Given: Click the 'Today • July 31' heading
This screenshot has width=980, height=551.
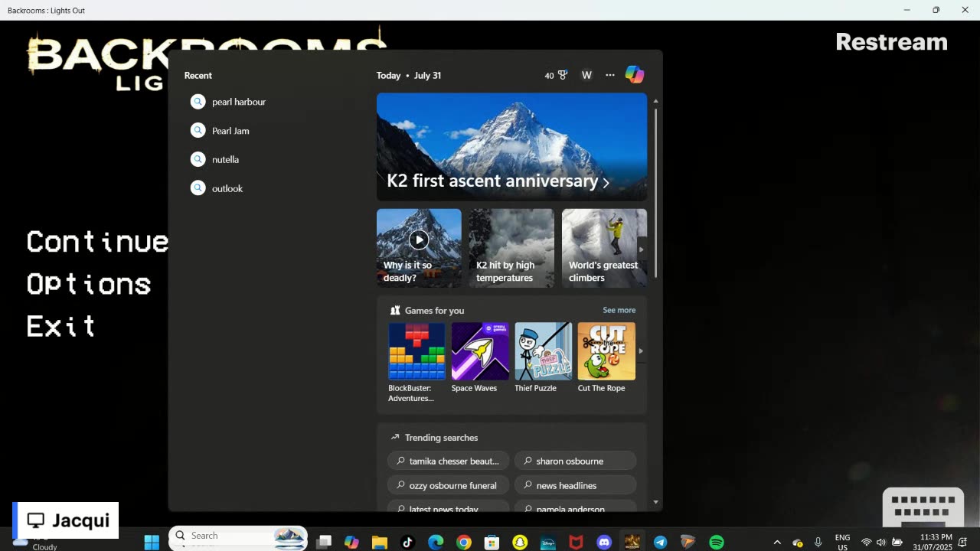Looking at the screenshot, I should tap(408, 75).
